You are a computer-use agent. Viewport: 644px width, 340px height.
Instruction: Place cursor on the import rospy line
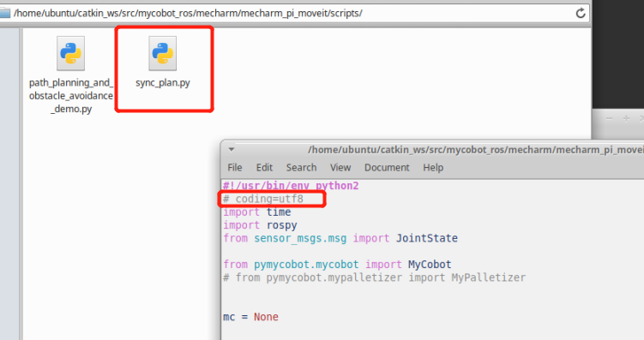260,225
